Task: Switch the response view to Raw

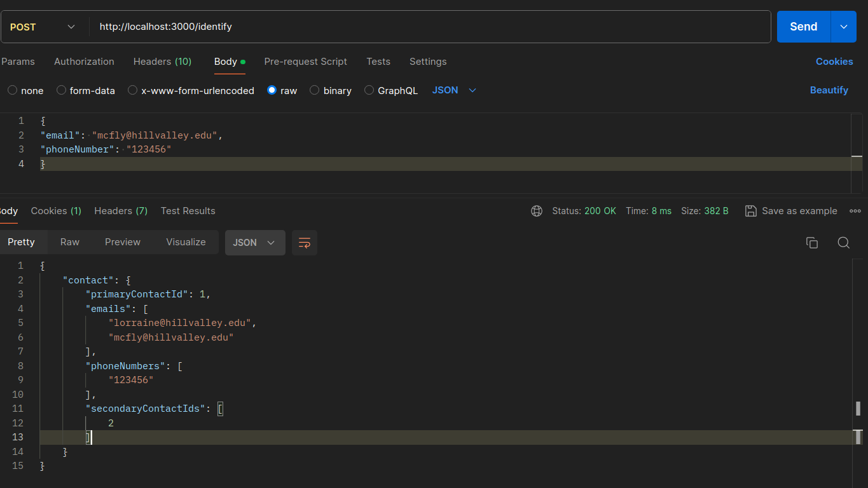Action: [x=70, y=242]
